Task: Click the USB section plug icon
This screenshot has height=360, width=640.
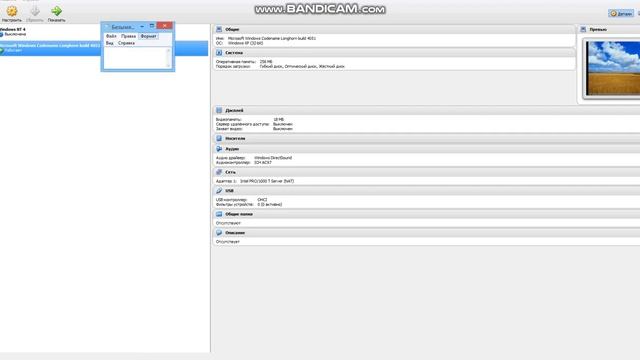Action: [x=219, y=191]
